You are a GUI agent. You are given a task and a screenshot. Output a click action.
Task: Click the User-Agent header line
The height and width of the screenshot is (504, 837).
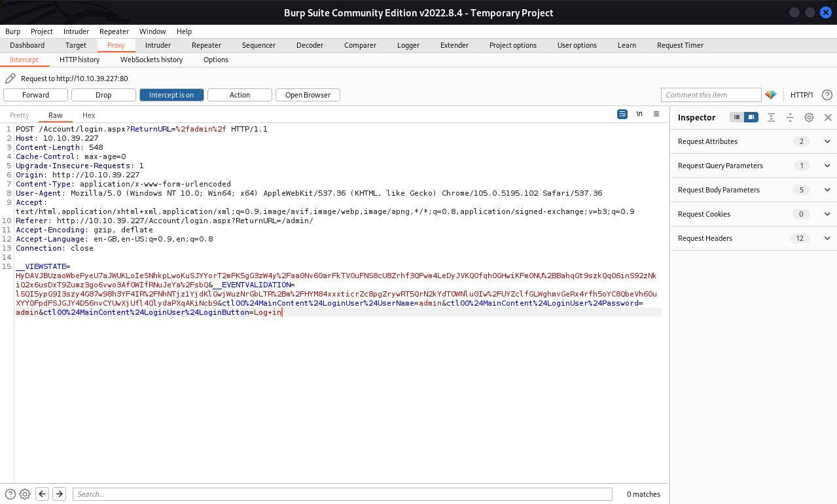click(x=309, y=193)
